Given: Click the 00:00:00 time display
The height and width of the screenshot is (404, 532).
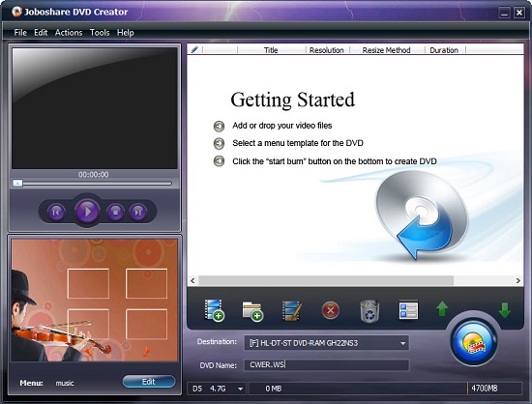Looking at the screenshot, I should point(93,175).
